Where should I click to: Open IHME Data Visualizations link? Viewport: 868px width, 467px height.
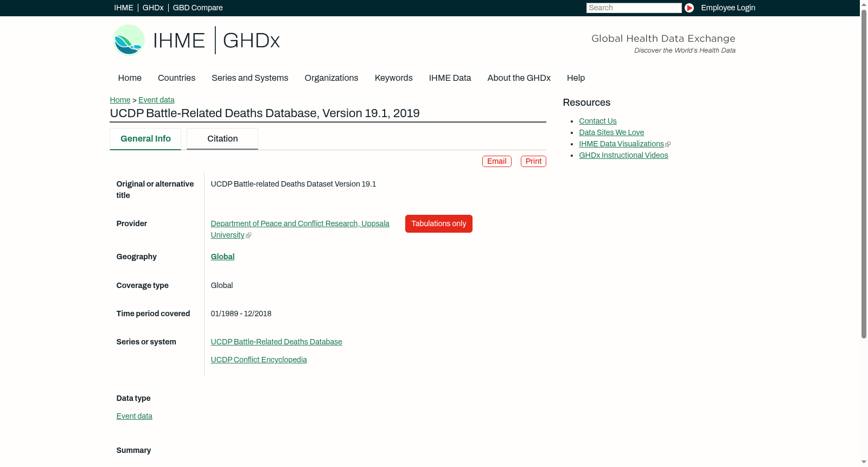pyautogui.click(x=622, y=144)
